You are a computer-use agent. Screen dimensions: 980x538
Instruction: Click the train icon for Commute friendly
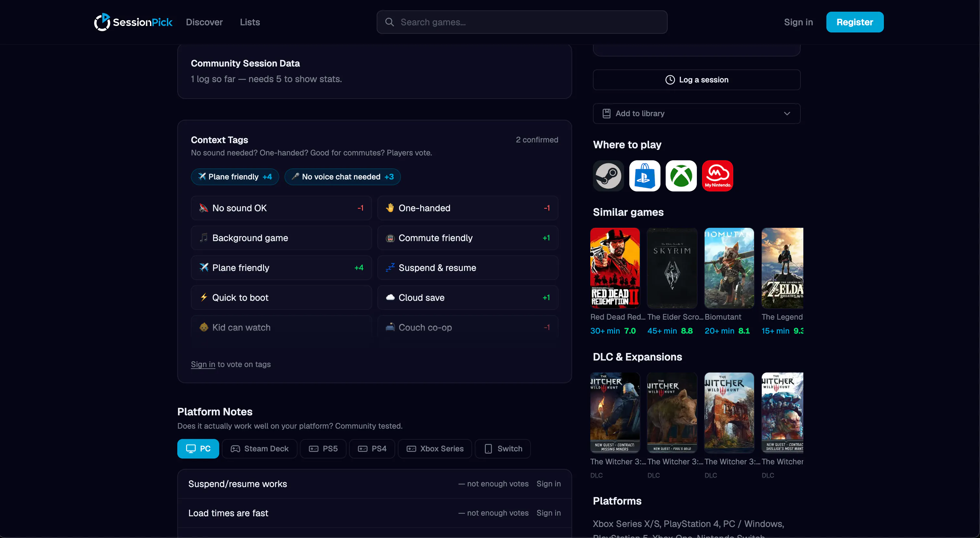pos(390,238)
